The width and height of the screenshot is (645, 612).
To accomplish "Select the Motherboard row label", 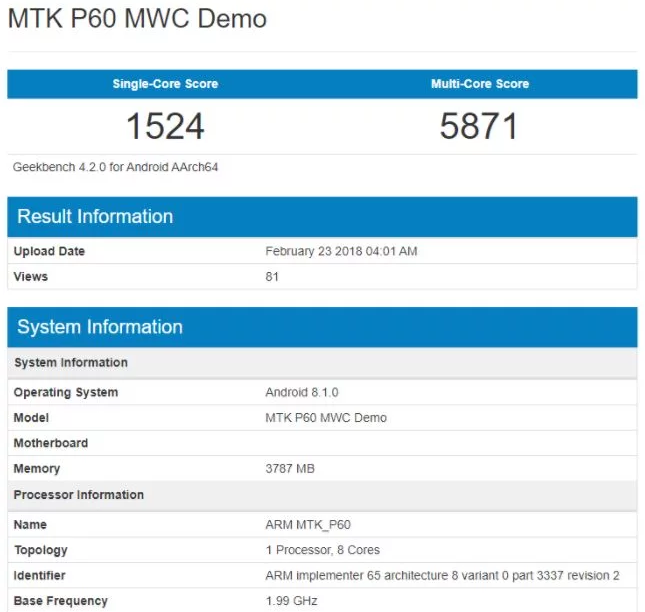I will click(x=51, y=443).
